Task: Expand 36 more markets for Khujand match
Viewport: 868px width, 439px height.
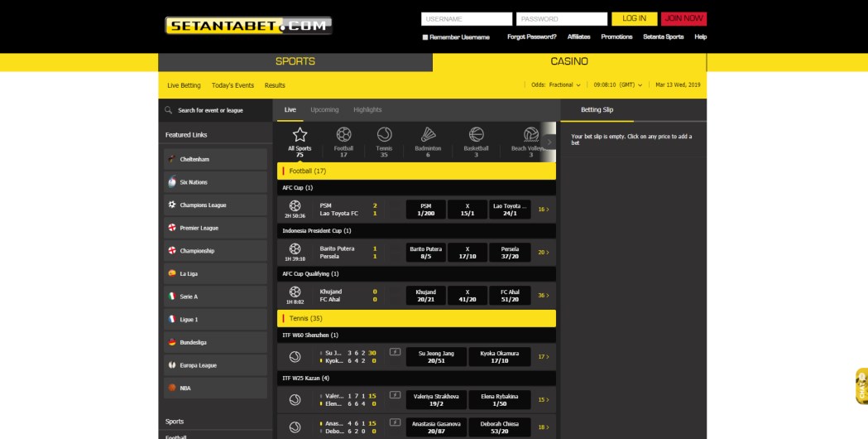Action: click(x=544, y=296)
